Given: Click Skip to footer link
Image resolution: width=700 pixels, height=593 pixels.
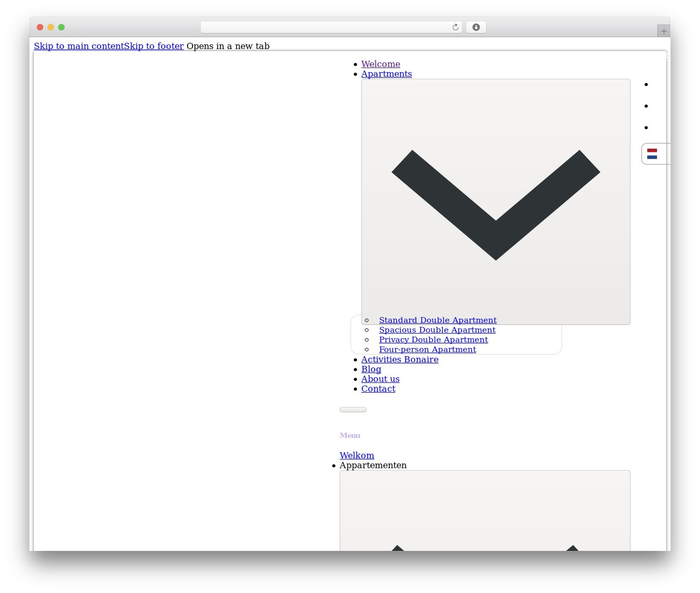Looking at the screenshot, I should tap(154, 46).
